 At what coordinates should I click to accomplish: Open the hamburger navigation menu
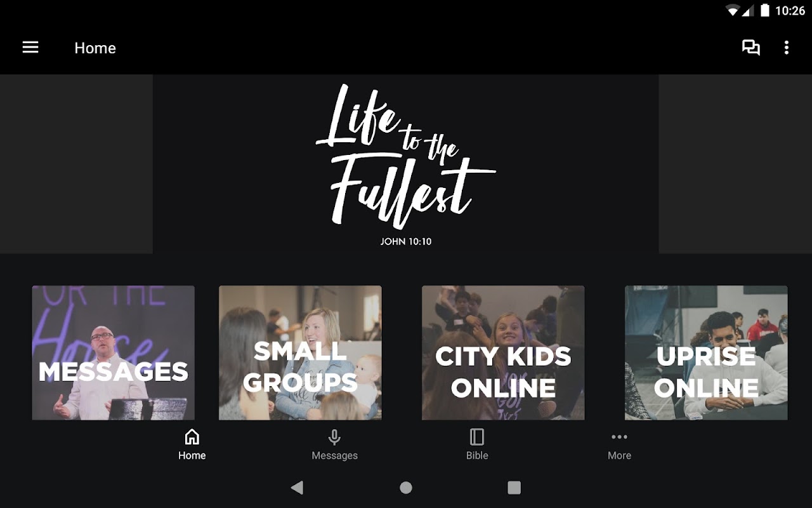(30, 48)
